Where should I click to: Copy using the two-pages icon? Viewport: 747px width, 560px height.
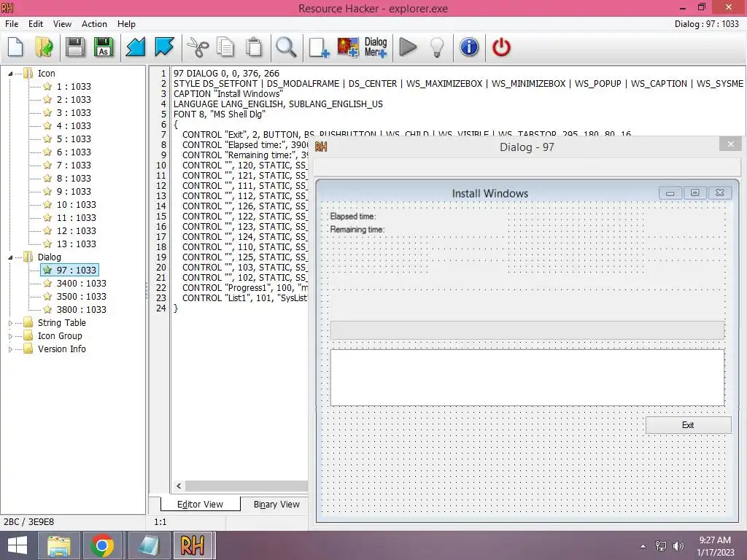point(225,47)
